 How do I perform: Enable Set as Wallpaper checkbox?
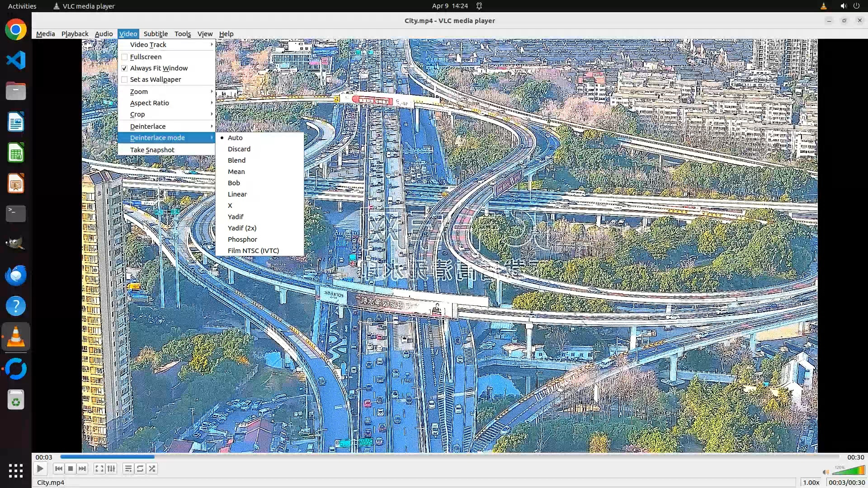[124, 80]
